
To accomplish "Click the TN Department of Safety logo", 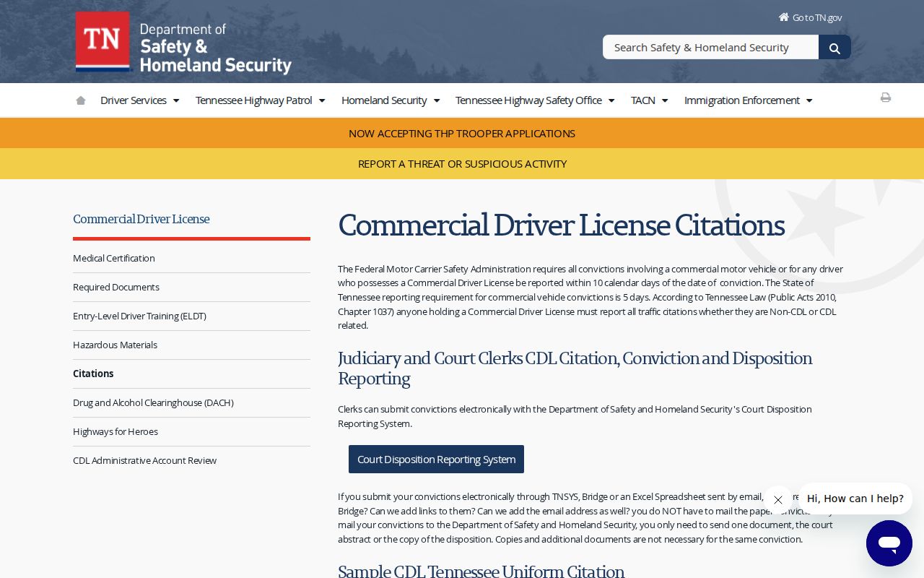I will (183, 43).
